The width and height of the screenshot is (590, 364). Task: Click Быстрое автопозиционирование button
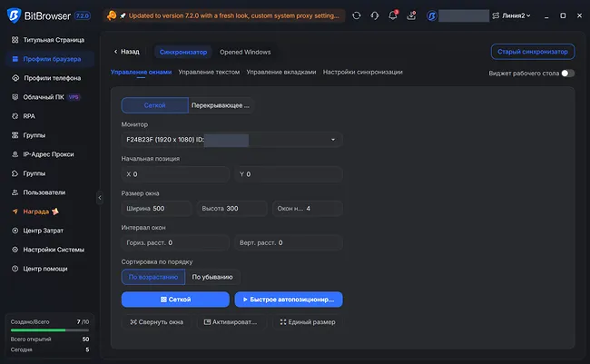(289, 300)
